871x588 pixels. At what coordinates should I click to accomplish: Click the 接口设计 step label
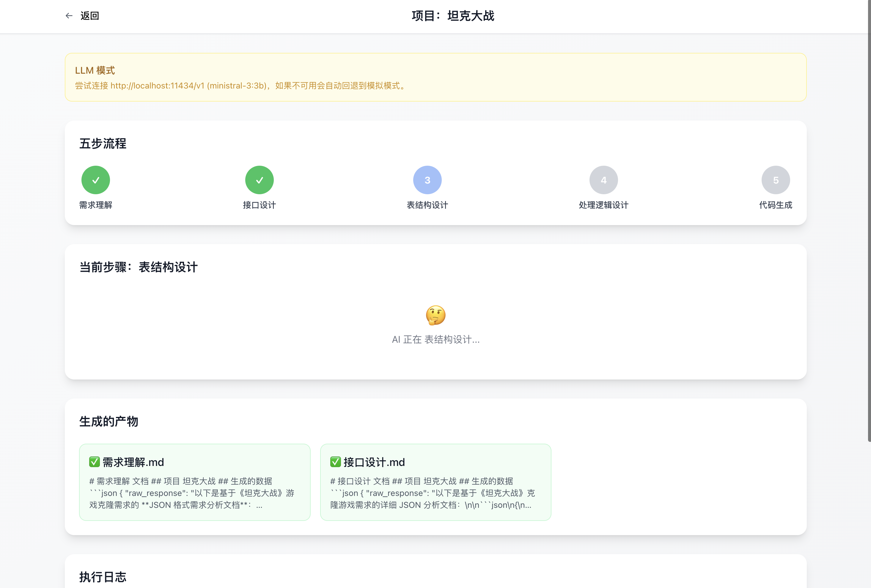pyautogui.click(x=259, y=205)
